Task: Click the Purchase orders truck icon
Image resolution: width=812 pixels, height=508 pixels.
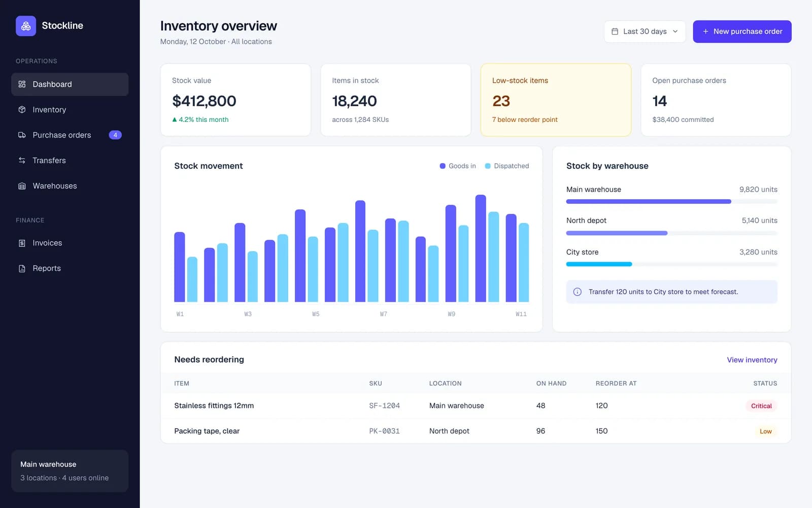Action: [22, 135]
